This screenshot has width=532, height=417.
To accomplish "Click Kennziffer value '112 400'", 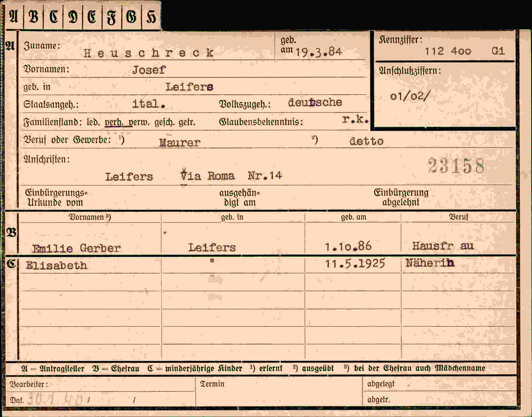I will (x=448, y=51).
